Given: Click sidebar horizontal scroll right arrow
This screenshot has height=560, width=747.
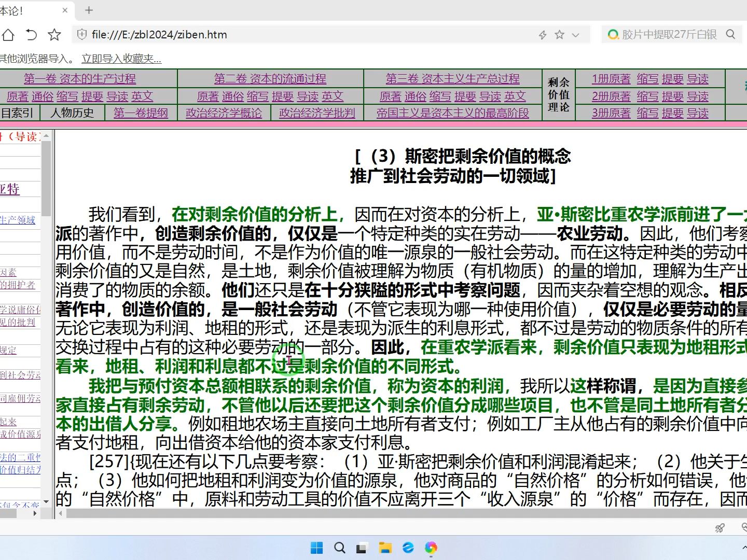Looking at the screenshot, I should coord(35,513).
